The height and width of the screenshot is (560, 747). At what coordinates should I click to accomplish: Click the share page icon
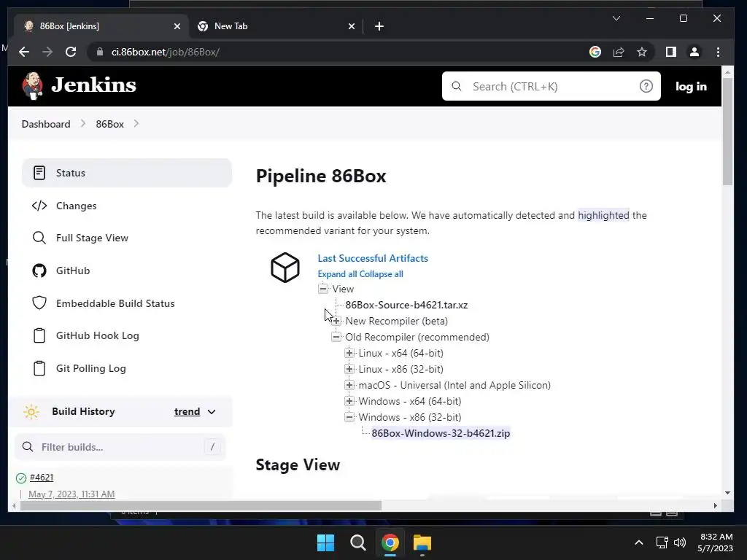pos(619,52)
